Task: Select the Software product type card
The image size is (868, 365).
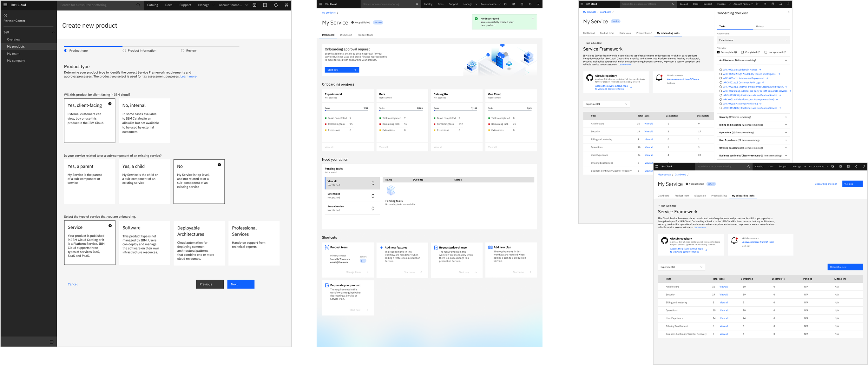Action: click(x=144, y=243)
